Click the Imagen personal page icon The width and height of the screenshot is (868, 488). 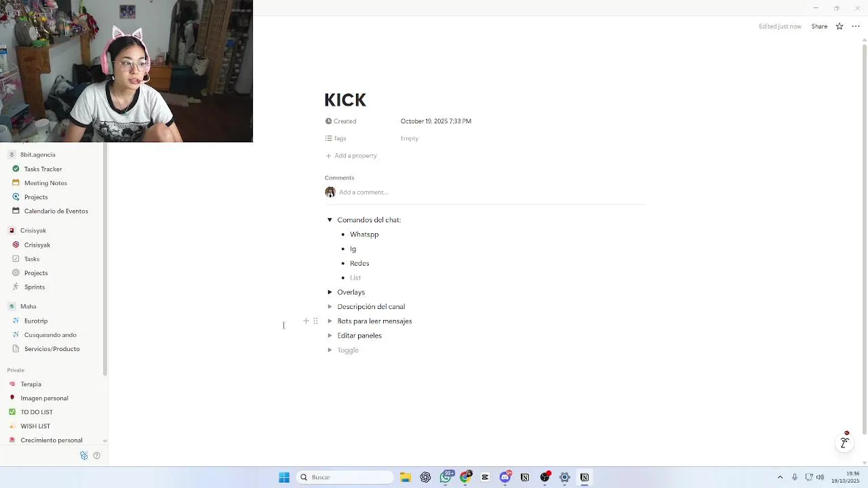(x=12, y=398)
